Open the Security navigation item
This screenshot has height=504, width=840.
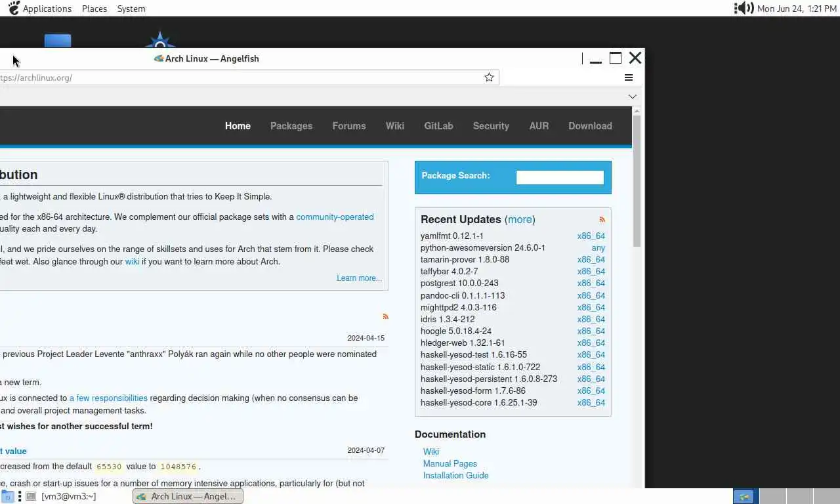point(491,126)
